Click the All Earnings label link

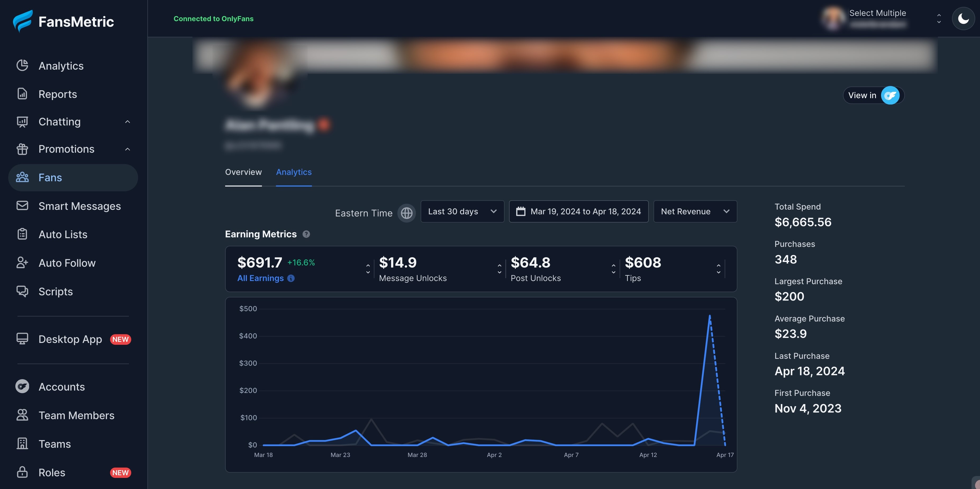tap(261, 278)
